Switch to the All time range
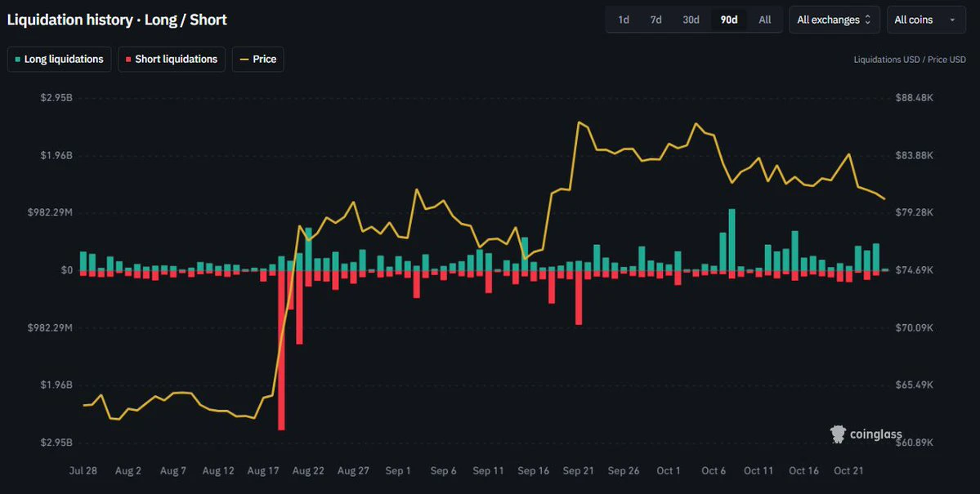This screenshot has width=980, height=494. [765, 20]
